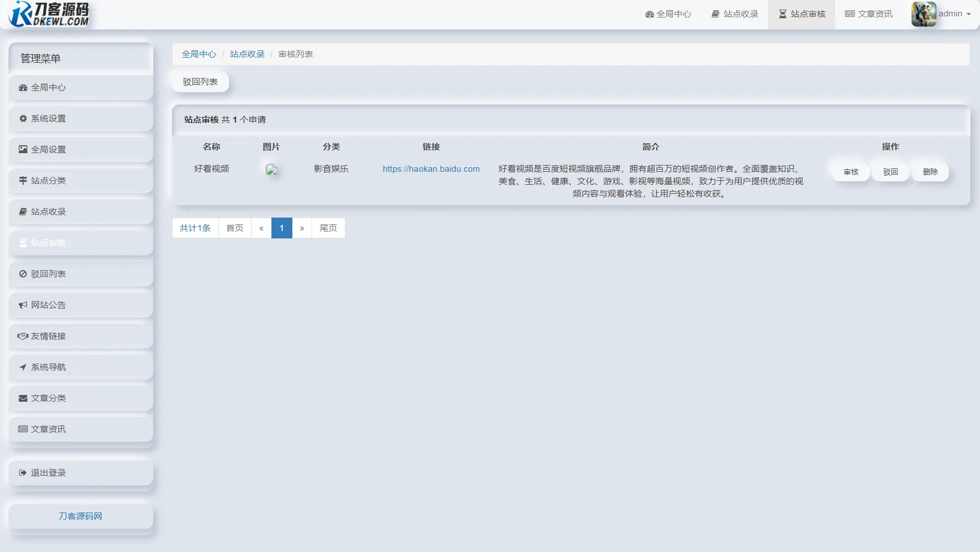This screenshot has width=980, height=552.
Task: Open 系统设置 via its gear icon
Action: tap(23, 118)
